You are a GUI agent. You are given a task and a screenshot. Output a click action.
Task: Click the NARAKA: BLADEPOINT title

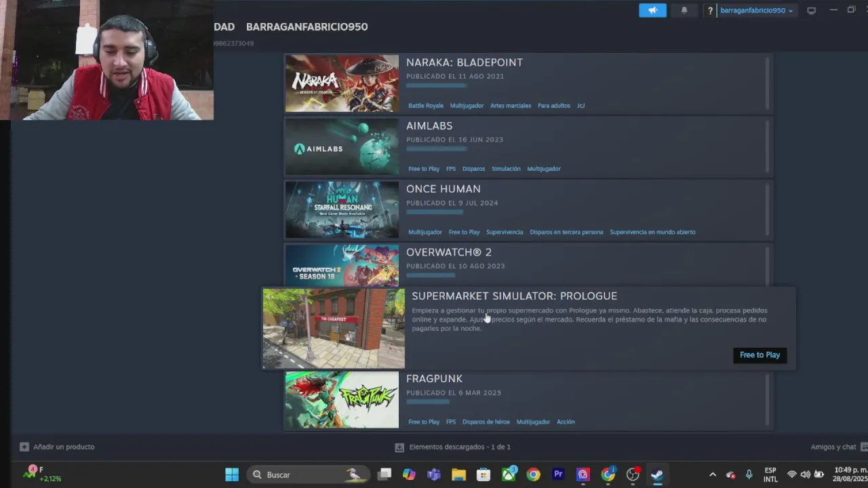click(x=465, y=62)
